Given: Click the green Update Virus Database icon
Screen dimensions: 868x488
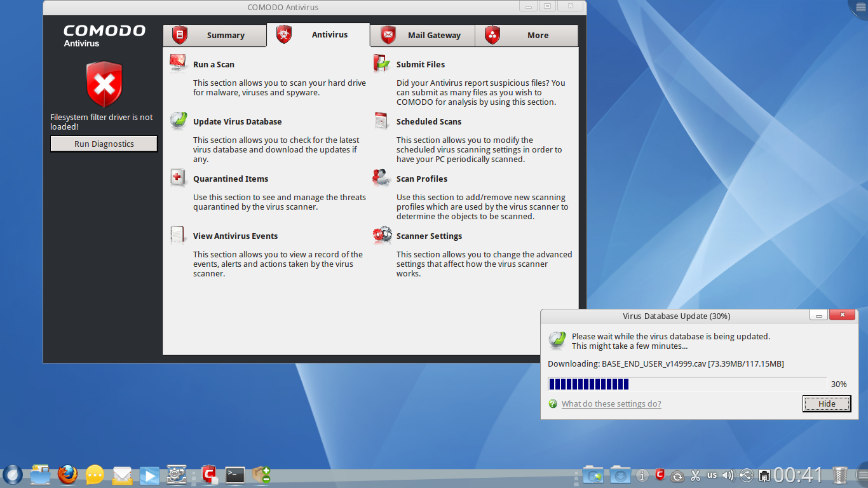Looking at the screenshot, I should click(x=178, y=121).
